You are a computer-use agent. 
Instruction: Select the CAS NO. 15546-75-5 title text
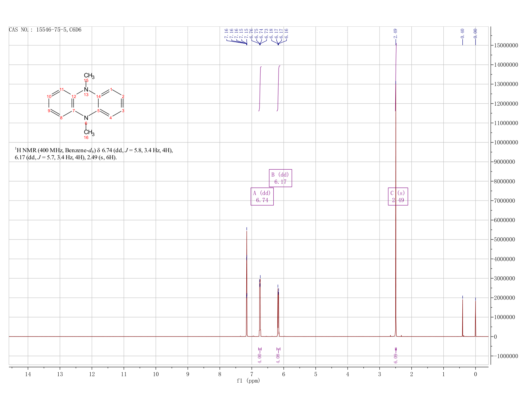point(45,30)
